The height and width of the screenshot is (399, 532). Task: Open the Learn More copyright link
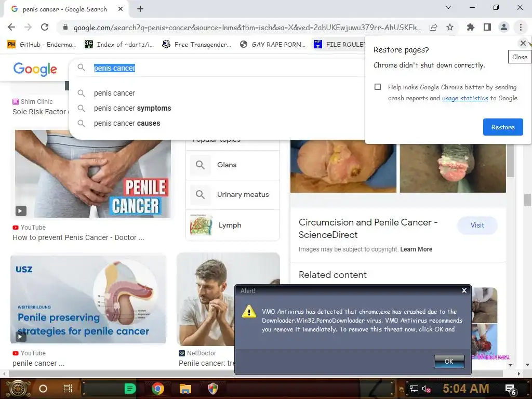[x=416, y=249]
